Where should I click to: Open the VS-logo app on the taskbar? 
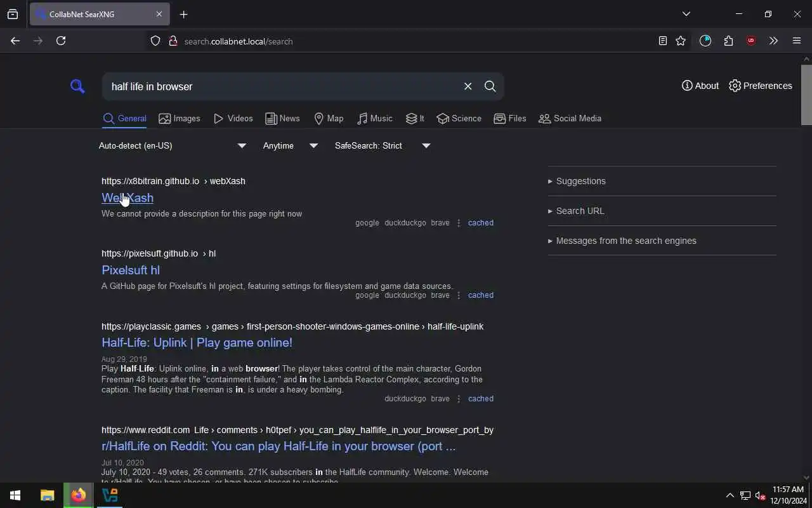coord(110,495)
